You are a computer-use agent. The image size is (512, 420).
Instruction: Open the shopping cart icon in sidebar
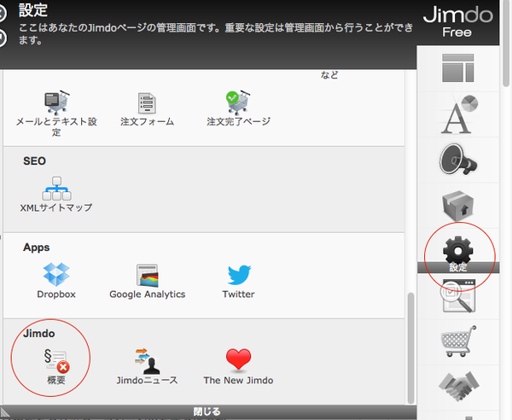pyautogui.click(x=458, y=341)
